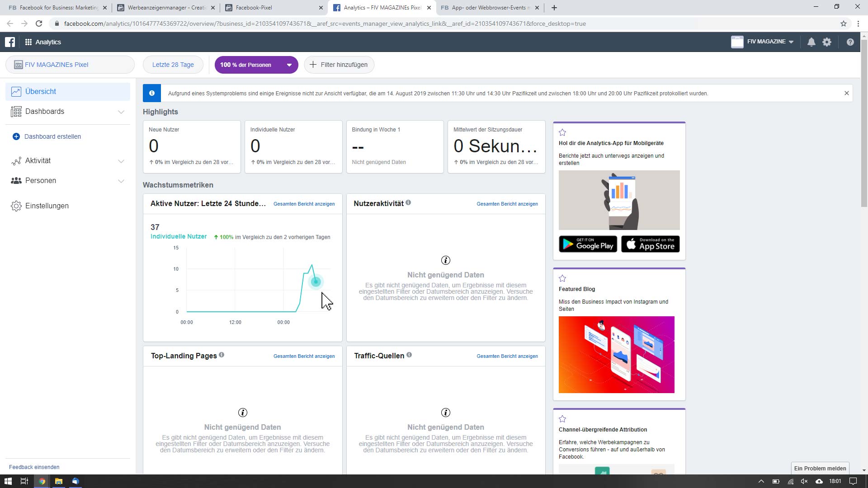
Task: Click the plus icon for Dashboard erstellen
Action: coord(16,136)
